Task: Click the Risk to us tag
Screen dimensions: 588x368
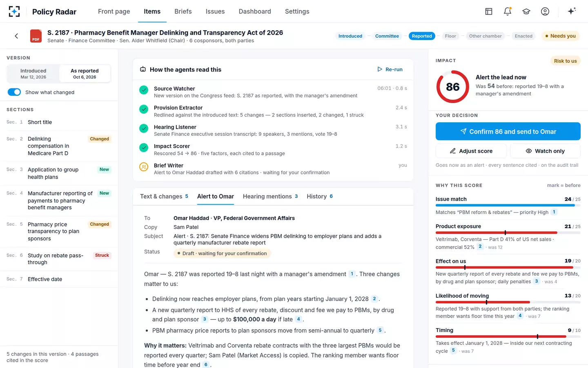Action: tap(565, 61)
